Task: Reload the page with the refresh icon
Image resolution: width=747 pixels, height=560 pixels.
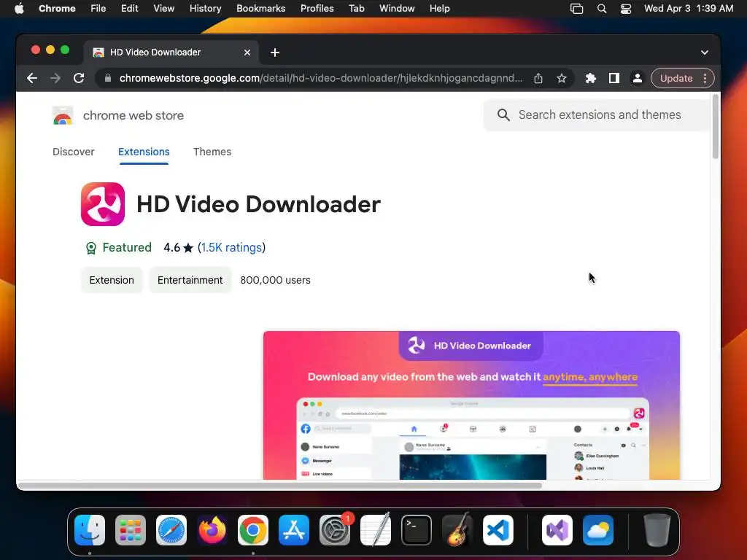Action: pyautogui.click(x=79, y=78)
